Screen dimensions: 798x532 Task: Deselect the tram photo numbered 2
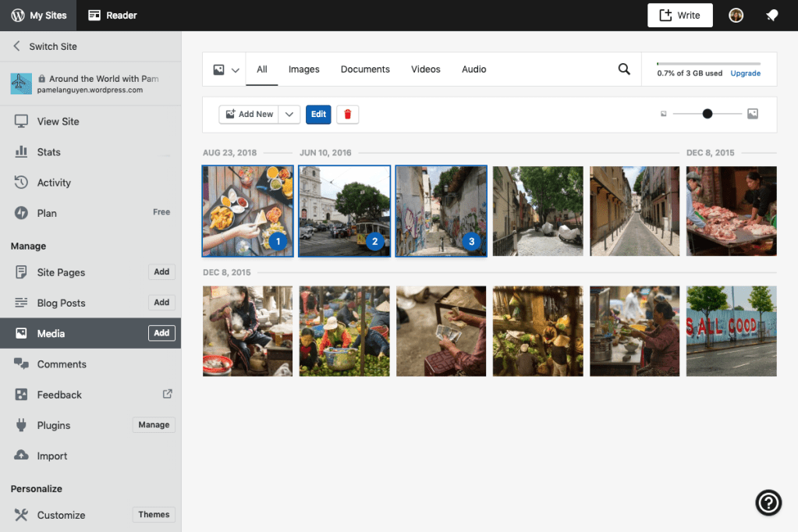pyautogui.click(x=344, y=211)
